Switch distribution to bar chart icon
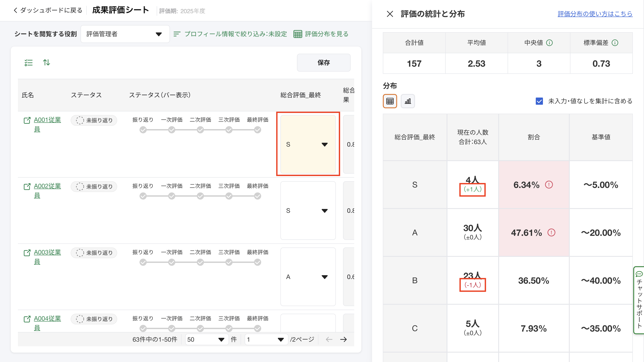This screenshot has width=644, height=362. (407, 101)
